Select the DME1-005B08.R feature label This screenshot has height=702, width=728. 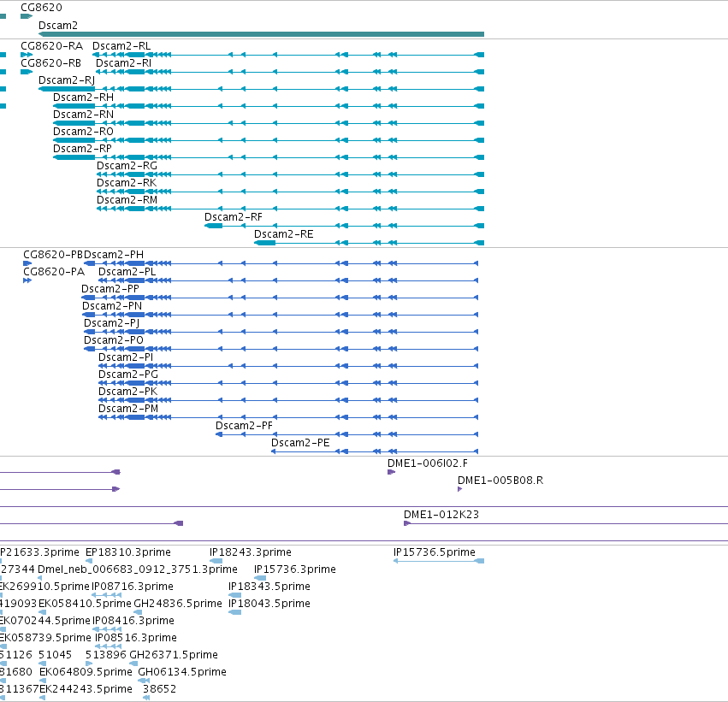click(500, 481)
